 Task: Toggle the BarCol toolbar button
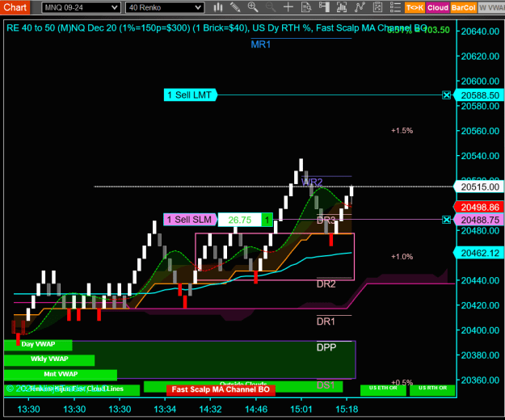(x=463, y=7)
